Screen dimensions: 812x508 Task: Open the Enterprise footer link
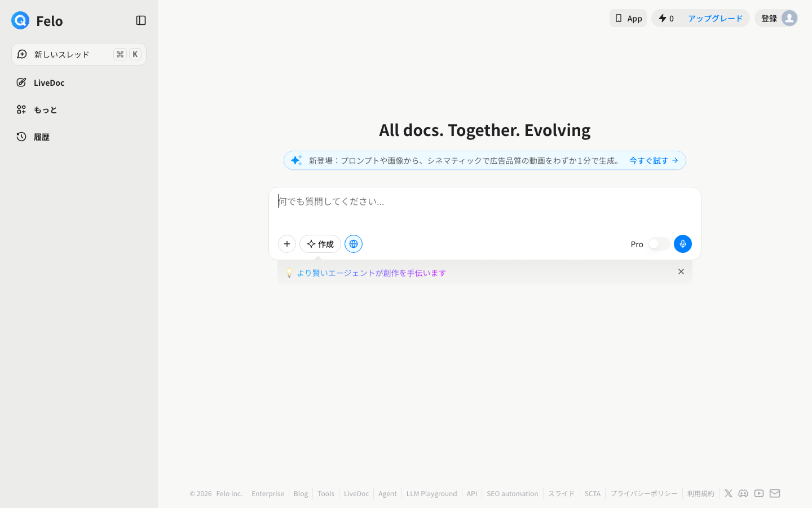tap(268, 493)
